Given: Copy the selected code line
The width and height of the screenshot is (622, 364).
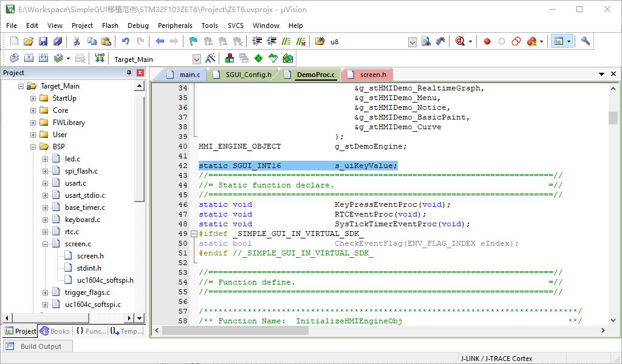Looking at the screenshot, I should tap(92, 41).
